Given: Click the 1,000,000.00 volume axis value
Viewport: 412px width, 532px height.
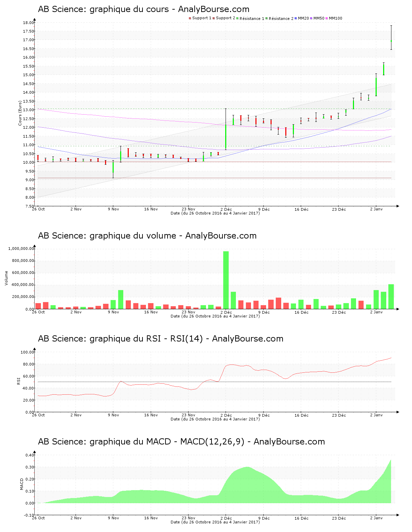Looking at the screenshot, I should (x=21, y=248).
